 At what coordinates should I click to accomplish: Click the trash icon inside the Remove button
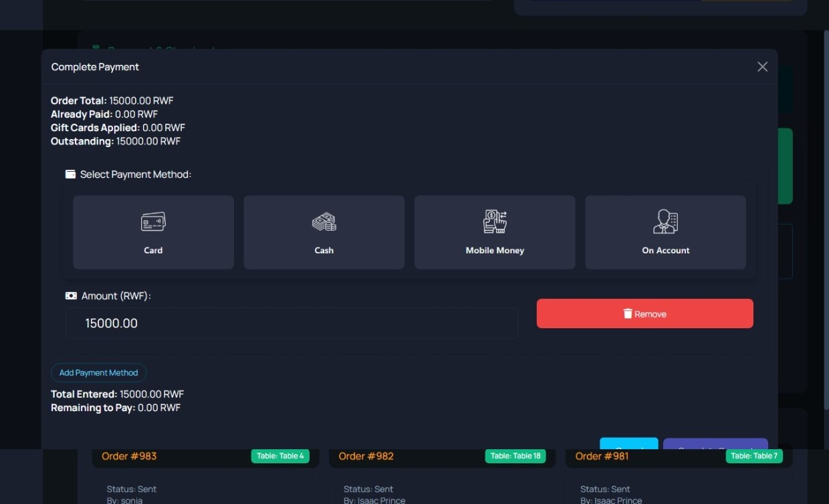627,313
